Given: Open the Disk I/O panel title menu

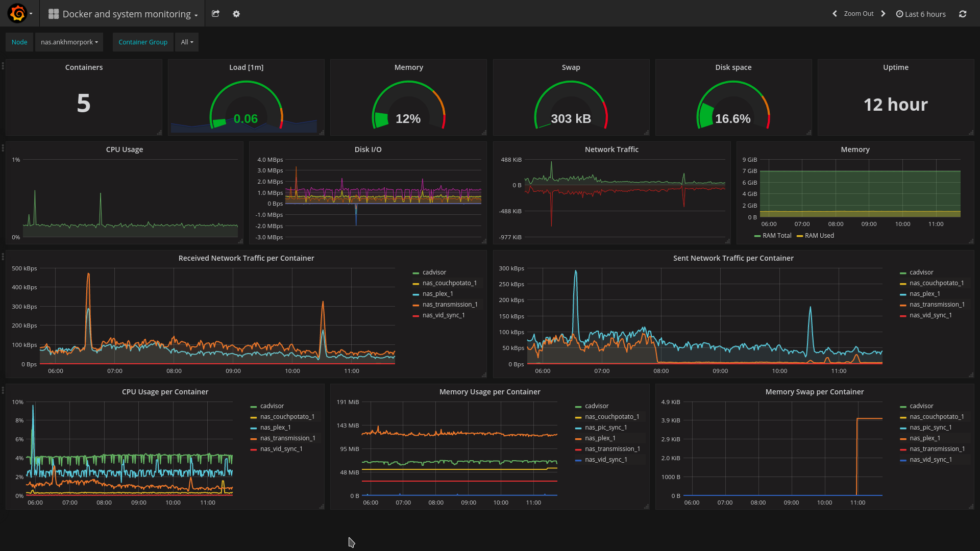Looking at the screenshot, I should (367, 149).
